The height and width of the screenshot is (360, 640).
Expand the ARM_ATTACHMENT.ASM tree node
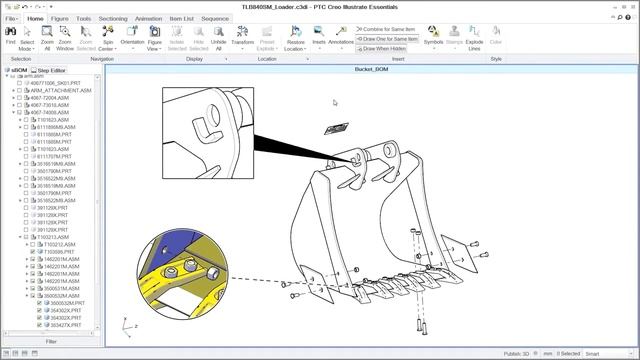13,91
